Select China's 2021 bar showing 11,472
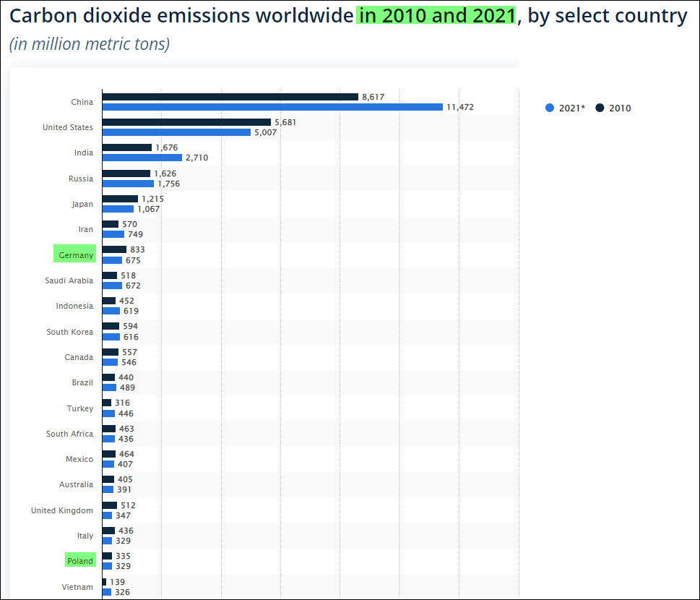Screen dimensions: 700x600 coord(272,107)
